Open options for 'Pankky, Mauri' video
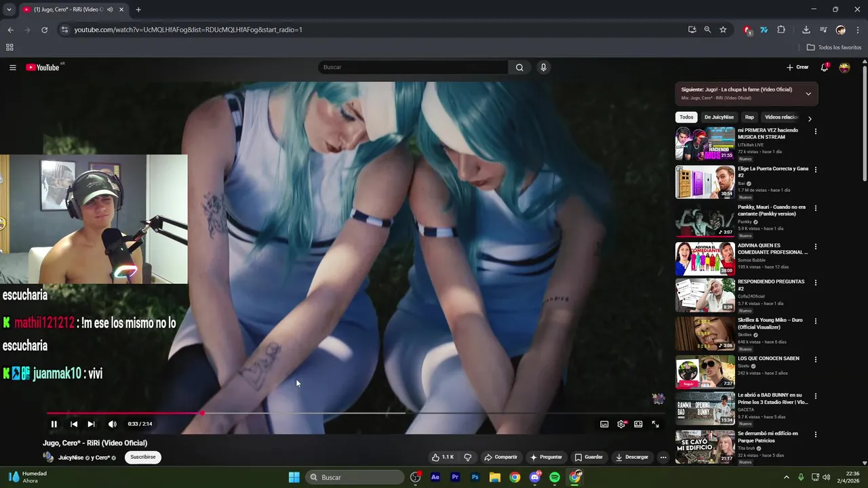This screenshot has height=488, width=868. 816,208
